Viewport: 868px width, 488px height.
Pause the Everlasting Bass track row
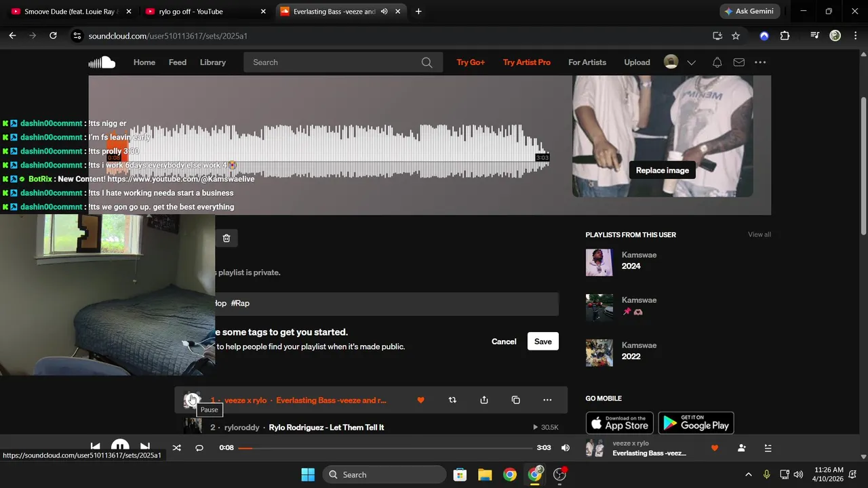point(193,400)
